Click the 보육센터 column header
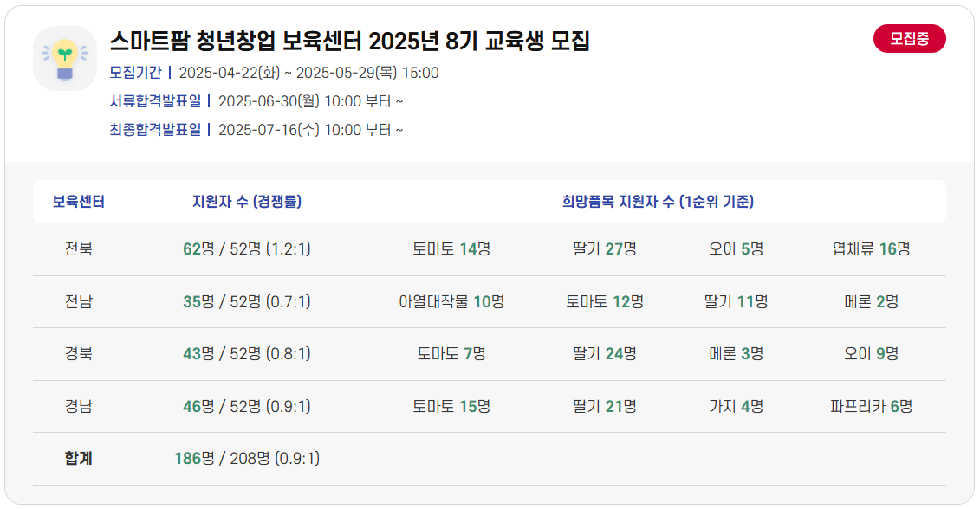 [x=80, y=199]
